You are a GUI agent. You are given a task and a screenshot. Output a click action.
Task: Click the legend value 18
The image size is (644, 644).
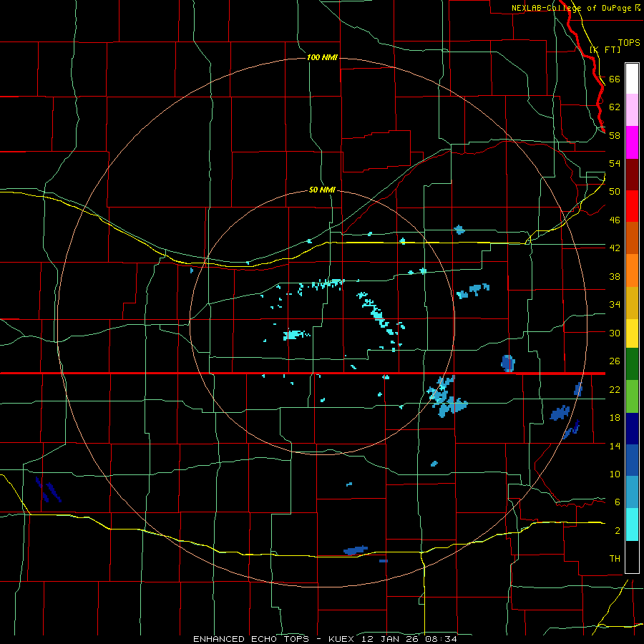pos(615,418)
